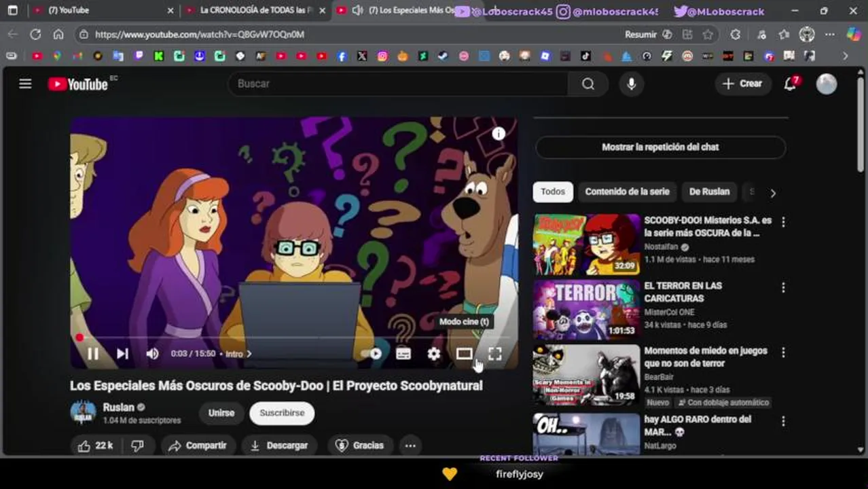Open the X (Twitter) bookmark
Image resolution: width=868 pixels, height=489 pixels.
click(x=362, y=56)
